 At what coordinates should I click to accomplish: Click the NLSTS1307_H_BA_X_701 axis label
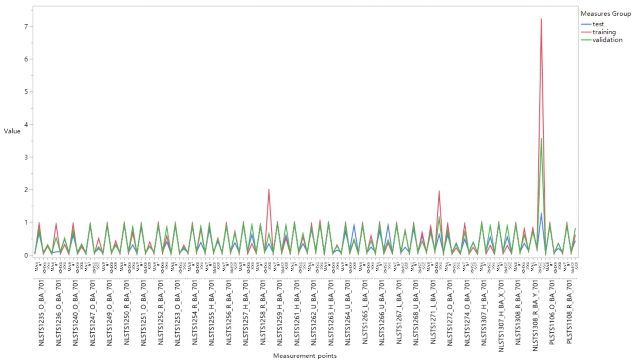(501, 316)
